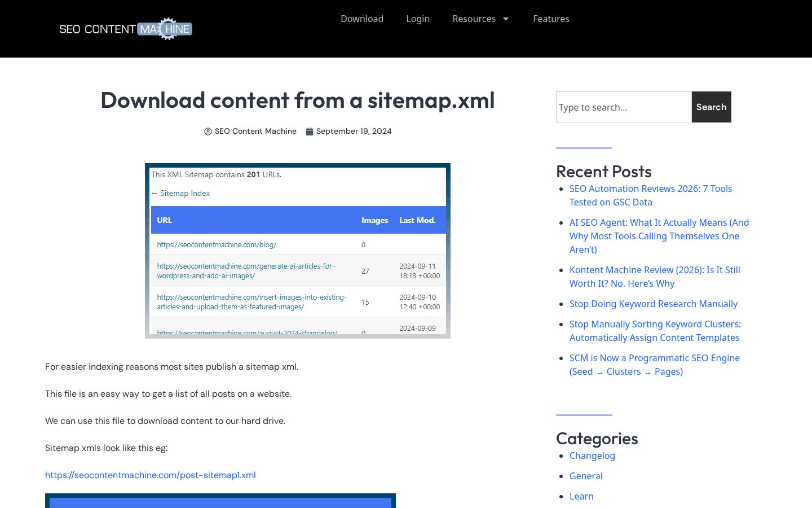The image size is (812, 508).
Task: Open the General category
Action: pyautogui.click(x=586, y=476)
